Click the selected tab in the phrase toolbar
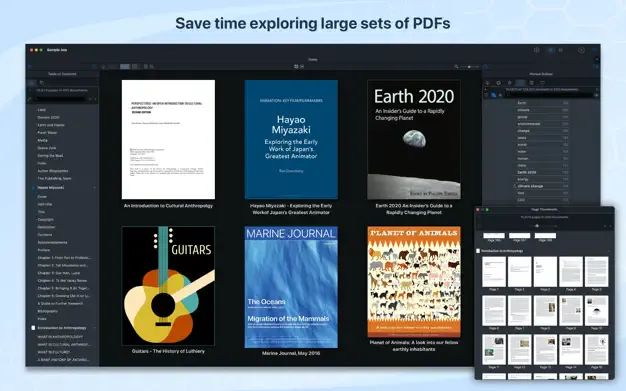This screenshot has width=626, height=391. [520, 83]
